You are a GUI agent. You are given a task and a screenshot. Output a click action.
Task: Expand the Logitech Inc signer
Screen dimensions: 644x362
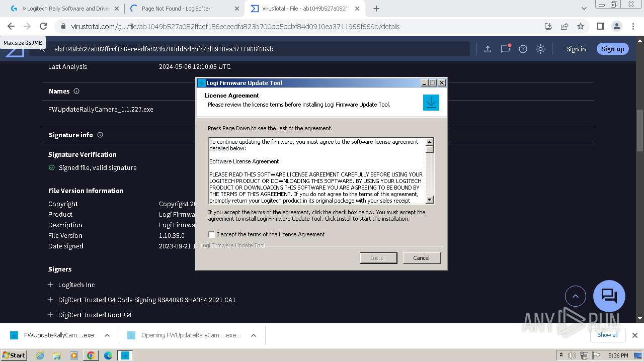[x=50, y=285]
